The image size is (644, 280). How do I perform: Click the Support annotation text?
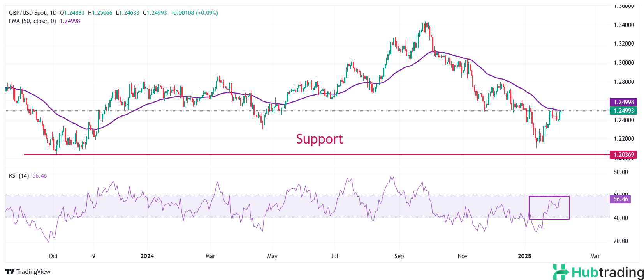coord(319,139)
